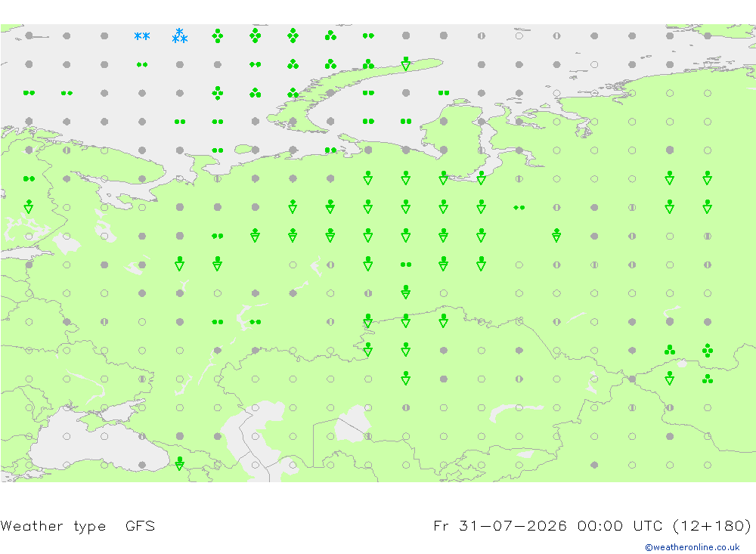Click the '(12+180)' forecast offset text
This screenshot has width=756, height=554.
711,525
